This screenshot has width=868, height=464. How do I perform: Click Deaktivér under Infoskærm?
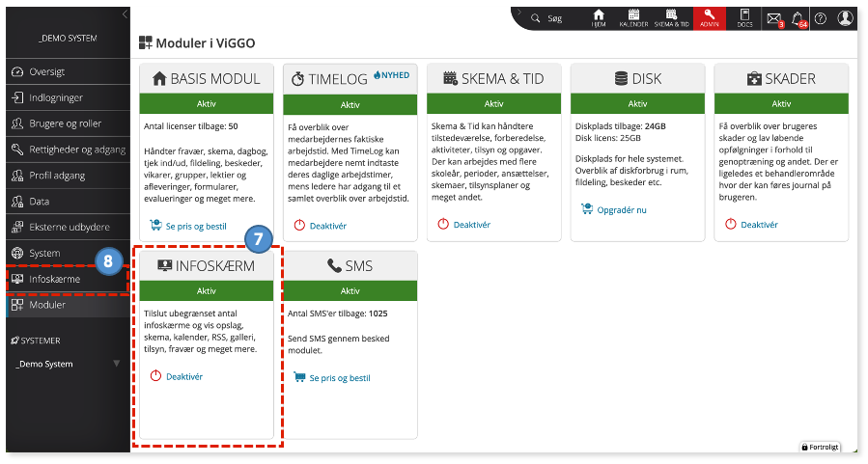pos(184,376)
